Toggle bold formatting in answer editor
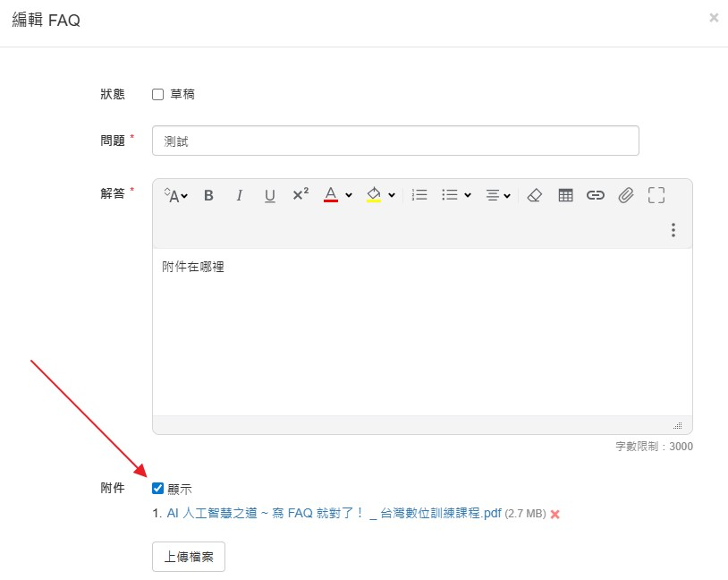Viewport: 728px width, 580px height. point(209,195)
